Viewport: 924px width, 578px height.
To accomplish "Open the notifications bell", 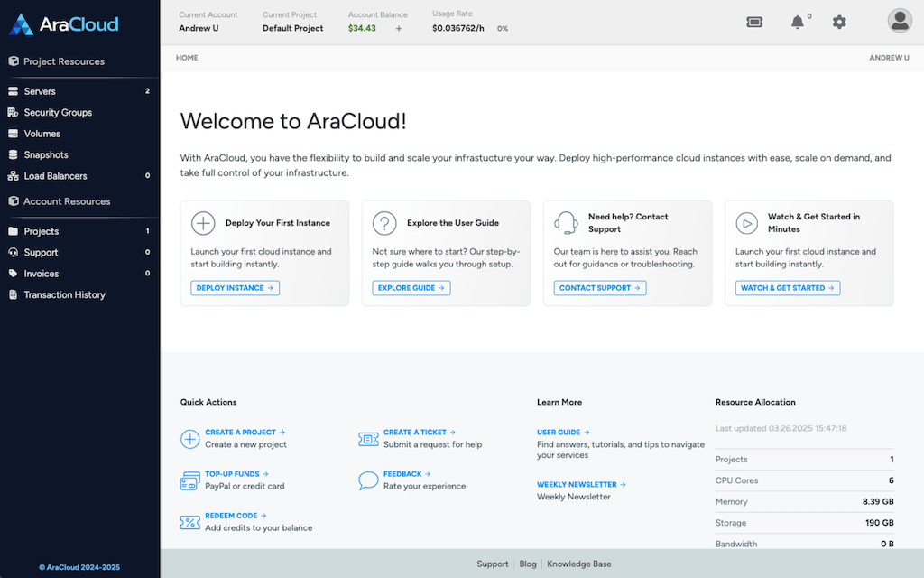I will [x=798, y=22].
